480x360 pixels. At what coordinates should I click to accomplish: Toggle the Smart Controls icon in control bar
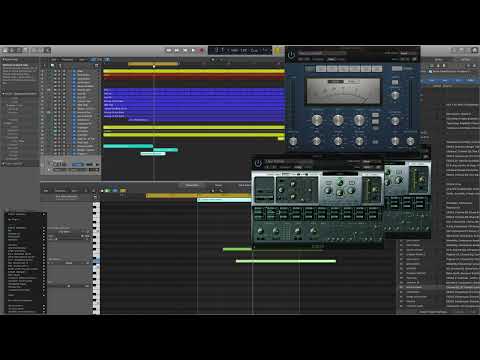click(x=34, y=50)
